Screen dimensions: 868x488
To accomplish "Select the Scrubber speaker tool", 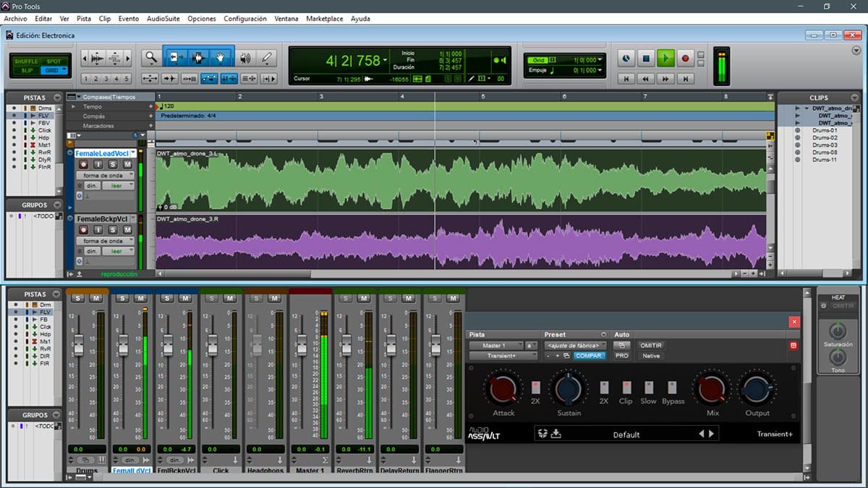I will pos(246,58).
